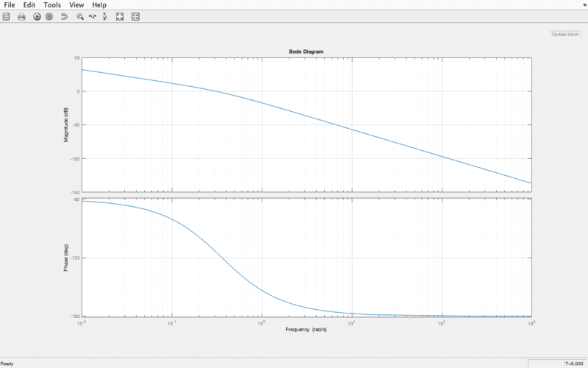588x368 pixels.
Task: Click the highlight block diagram icon
Action: [x=65, y=16]
